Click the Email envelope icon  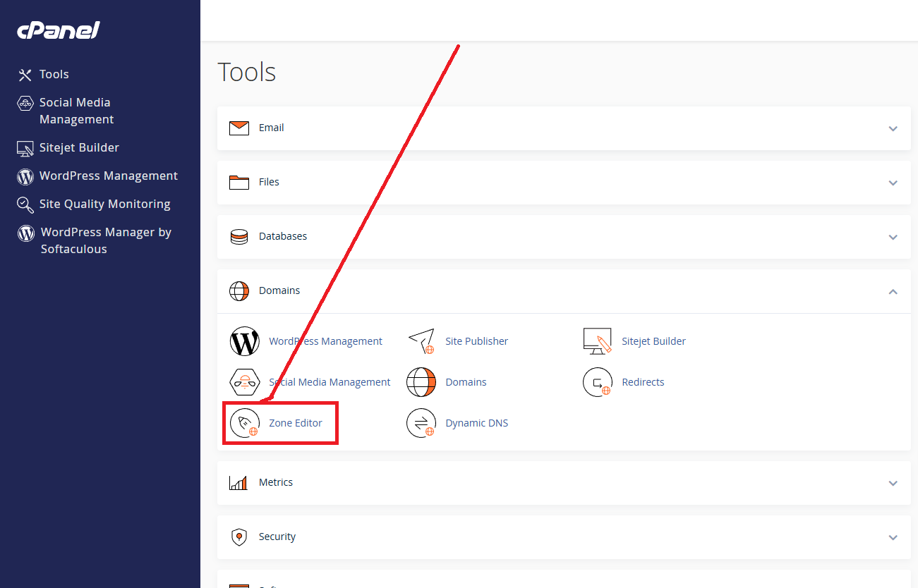[x=239, y=128]
